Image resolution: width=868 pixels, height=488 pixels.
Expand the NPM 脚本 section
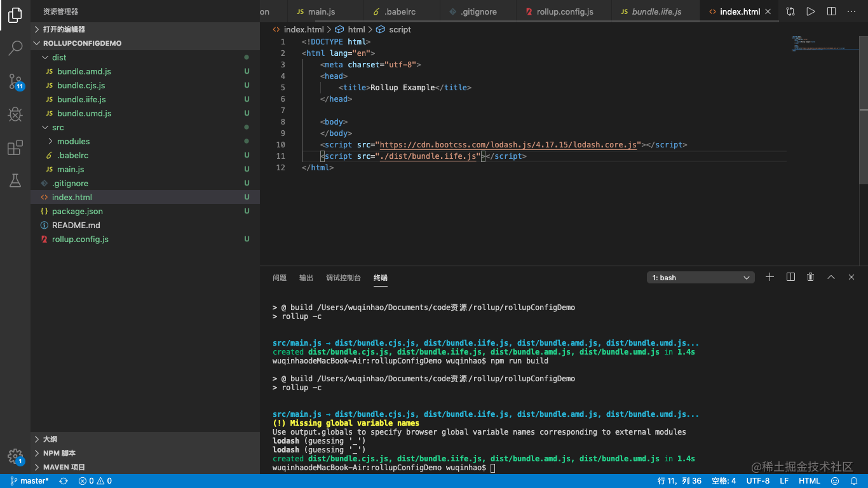pos(145,453)
